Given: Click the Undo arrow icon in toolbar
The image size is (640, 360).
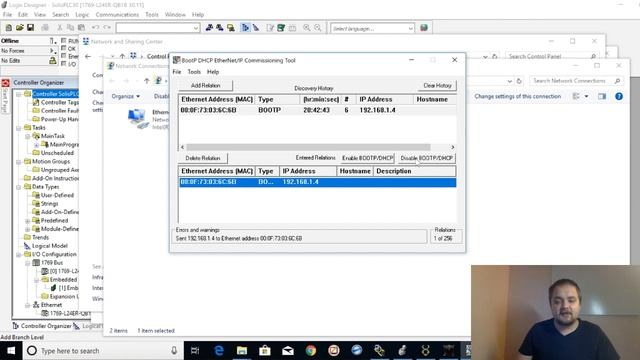Looking at the screenshot, I should 96,28.
